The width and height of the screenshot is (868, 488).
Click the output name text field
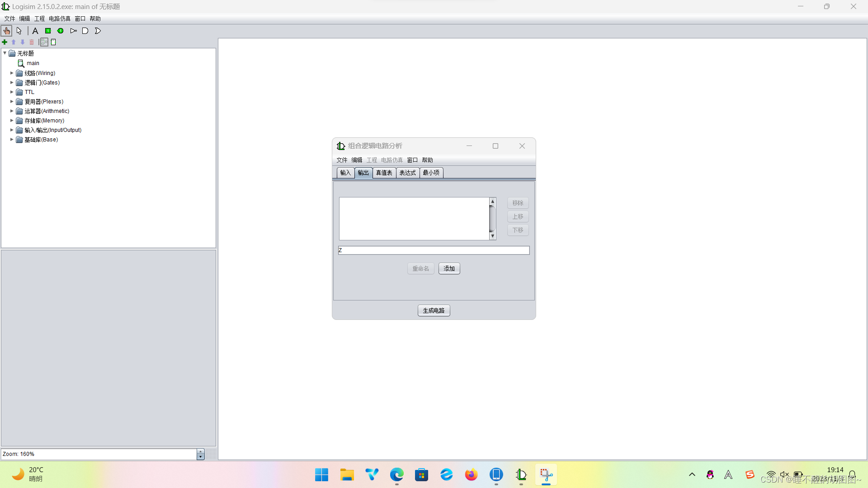click(434, 250)
